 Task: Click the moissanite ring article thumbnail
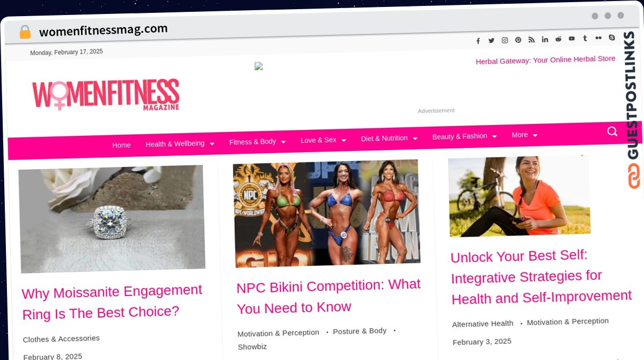pyautogui.click(x=112, y=219)
